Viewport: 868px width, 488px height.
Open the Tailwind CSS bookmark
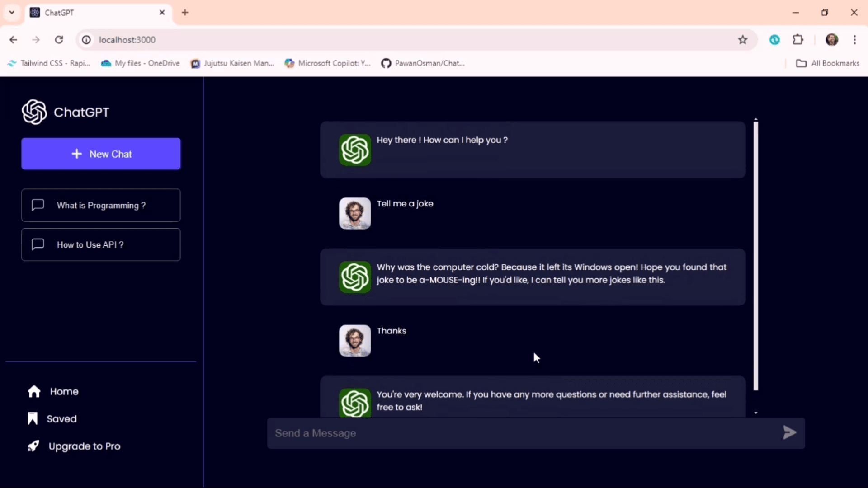click(x=49, y=63)
